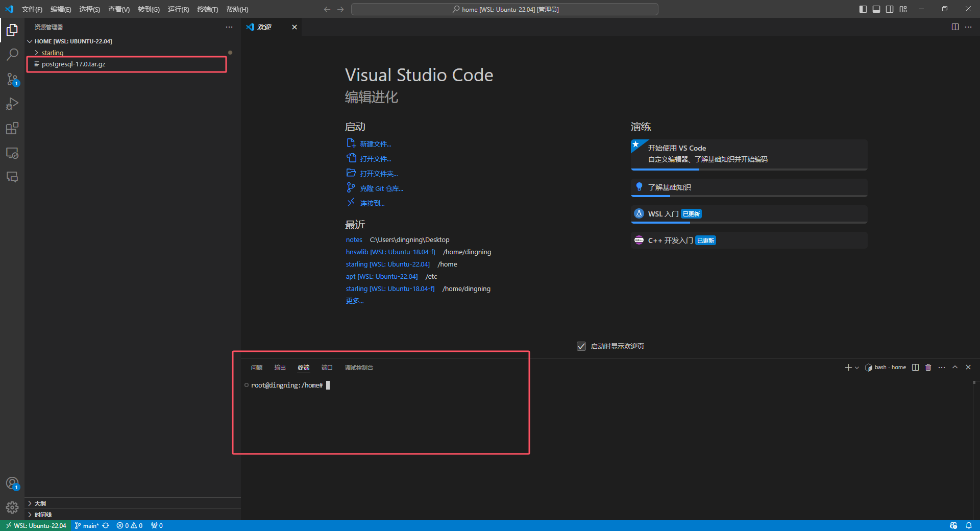Click the notifications bell in status bar
This screenshot has width=980, height=531.
coord(969,525)
